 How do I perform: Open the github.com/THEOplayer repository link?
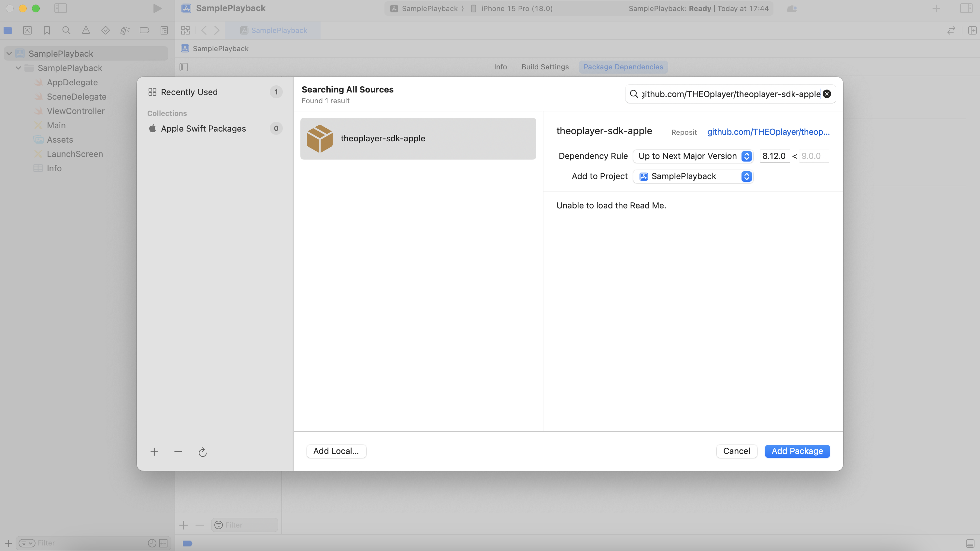tap(768, 132)
